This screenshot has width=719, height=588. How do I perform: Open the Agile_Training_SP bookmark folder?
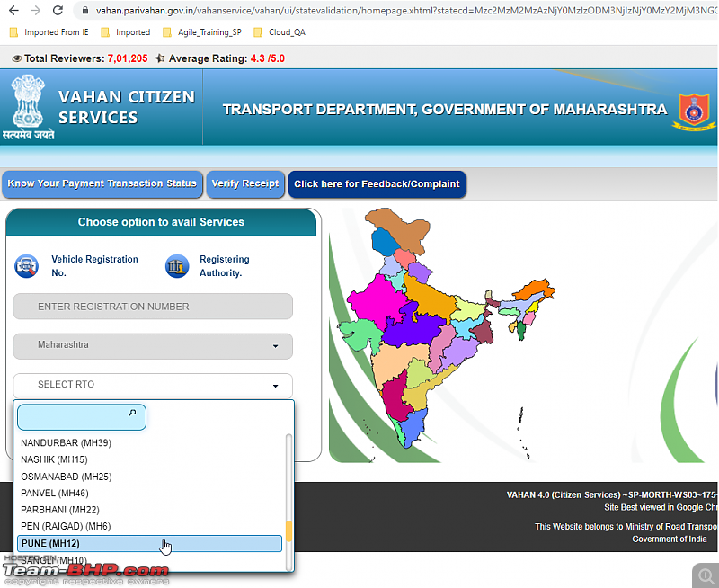tap(202, 32)
